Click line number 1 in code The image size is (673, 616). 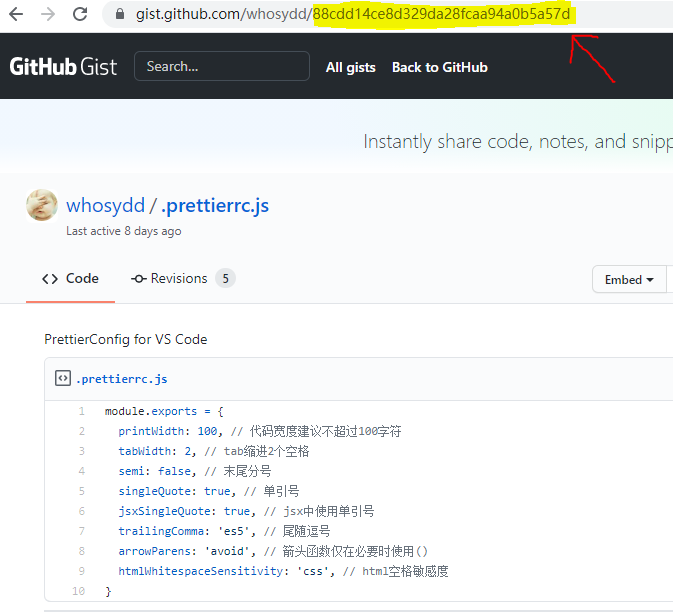coord(82,411)
